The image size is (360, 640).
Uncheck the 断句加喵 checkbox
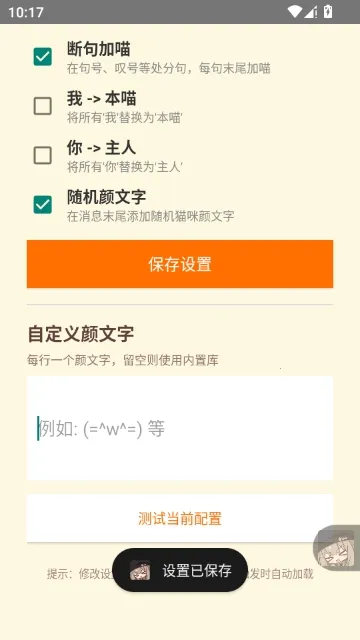pos(42,57)
